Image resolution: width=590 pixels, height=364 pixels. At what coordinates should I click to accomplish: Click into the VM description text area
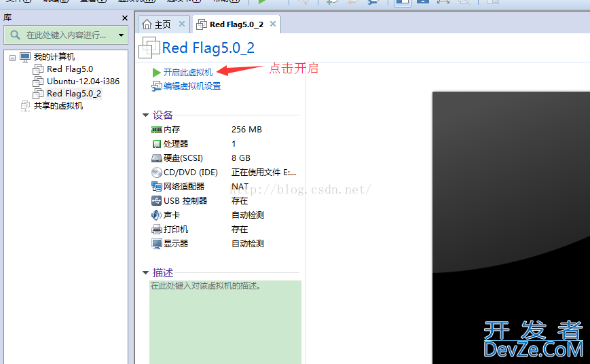coord(225,322)
